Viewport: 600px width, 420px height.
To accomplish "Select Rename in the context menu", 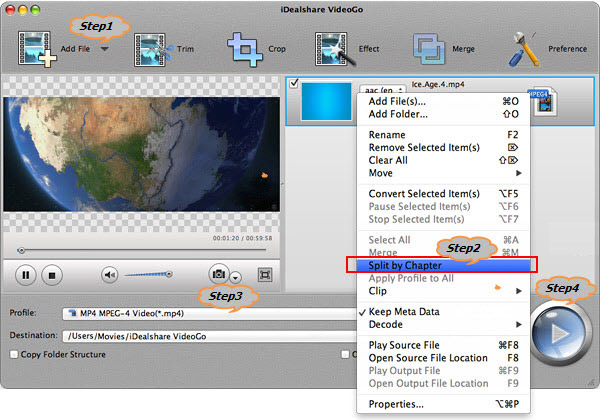I will pos(443,135).
